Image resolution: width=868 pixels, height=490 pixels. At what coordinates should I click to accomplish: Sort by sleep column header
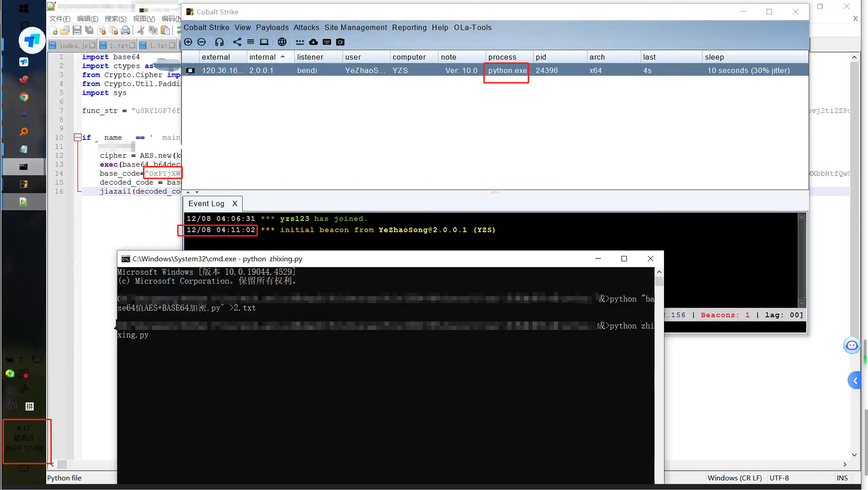click(x=755, y=57)
